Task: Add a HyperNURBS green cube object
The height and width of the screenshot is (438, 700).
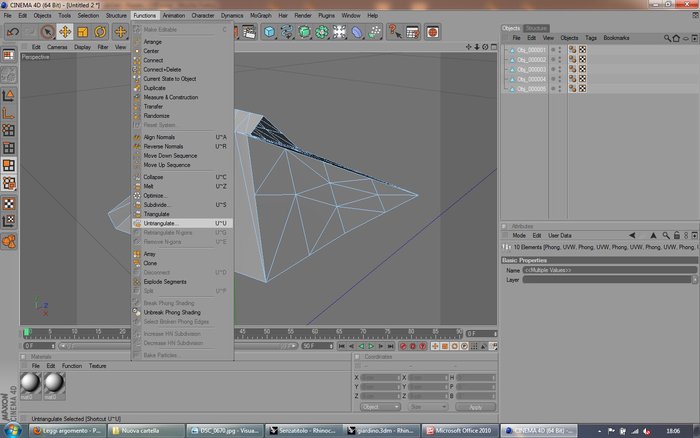Action: [x=304, y=32]
